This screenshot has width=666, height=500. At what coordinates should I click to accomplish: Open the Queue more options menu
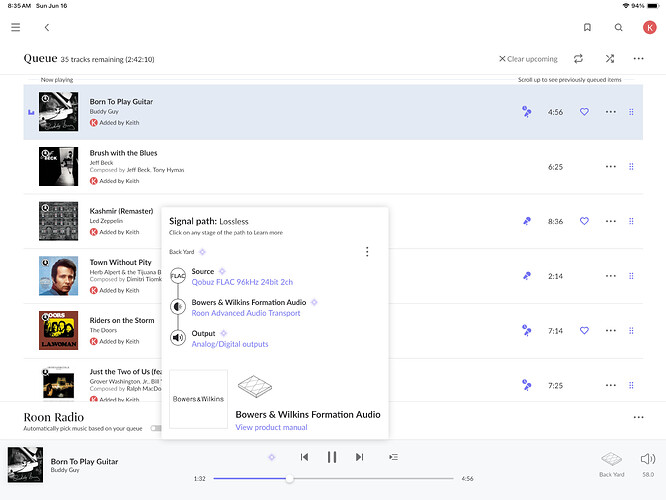click(638, 59)
